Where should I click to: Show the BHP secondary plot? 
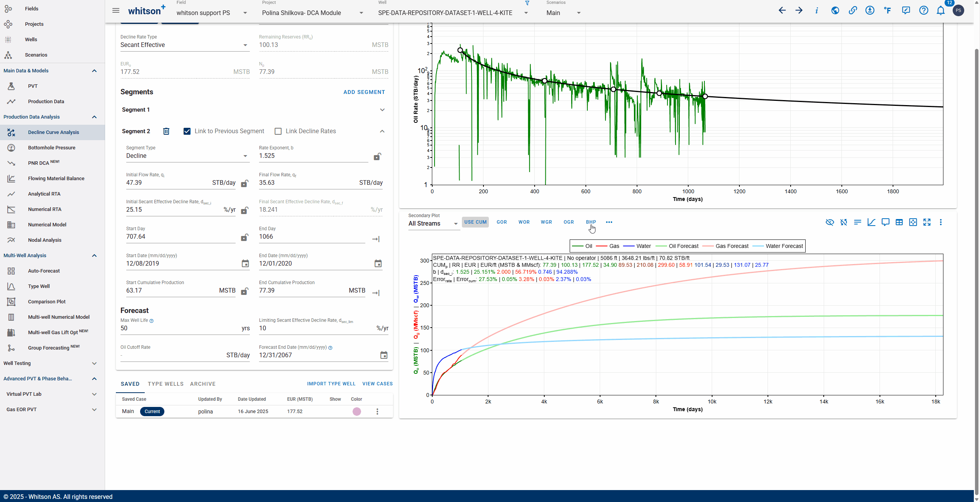tap(591, 222)
